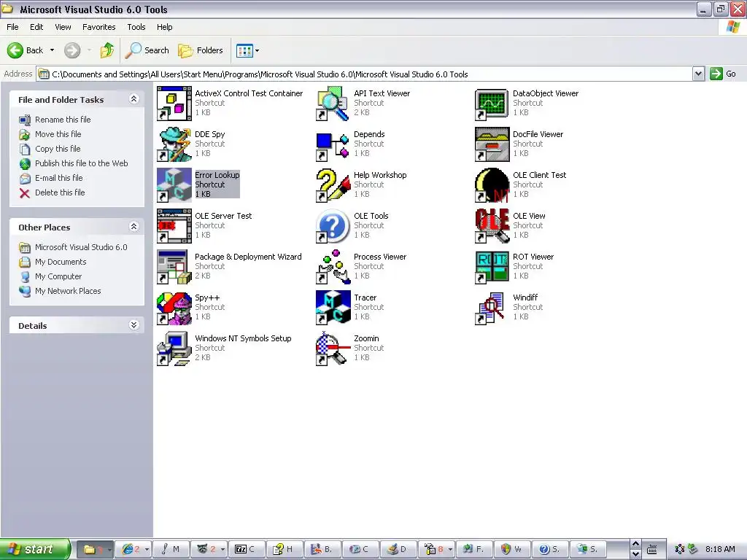This screenshot has width=747, height=560.
Task: Select the Zoomin shortcut icon
Action: (x=333, y=349)
